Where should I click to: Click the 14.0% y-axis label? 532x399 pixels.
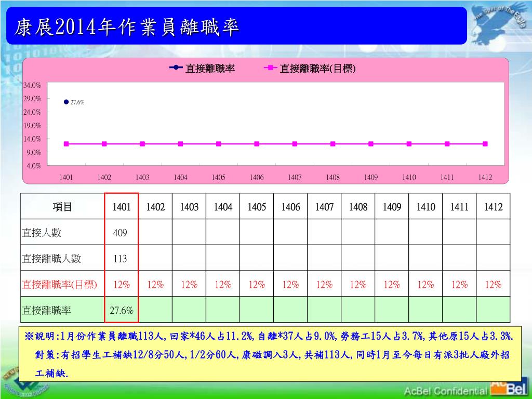pos(32,139)
